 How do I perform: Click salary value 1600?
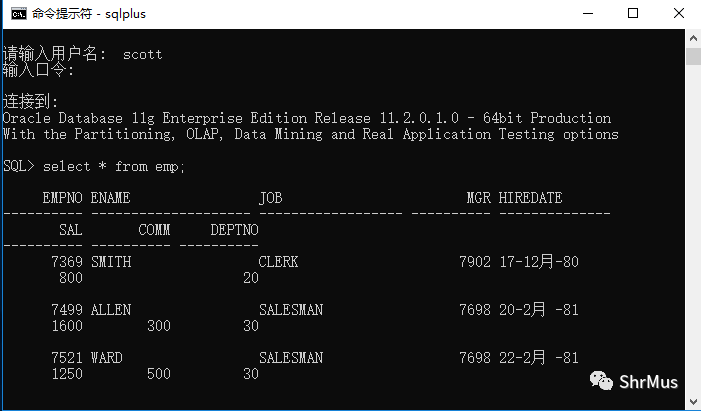click(67, 326)
